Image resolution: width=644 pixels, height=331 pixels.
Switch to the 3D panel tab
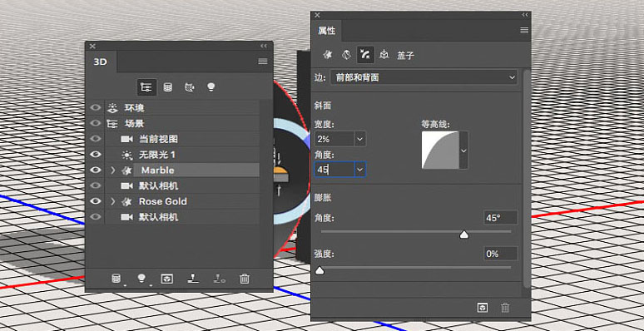(101, 62)
